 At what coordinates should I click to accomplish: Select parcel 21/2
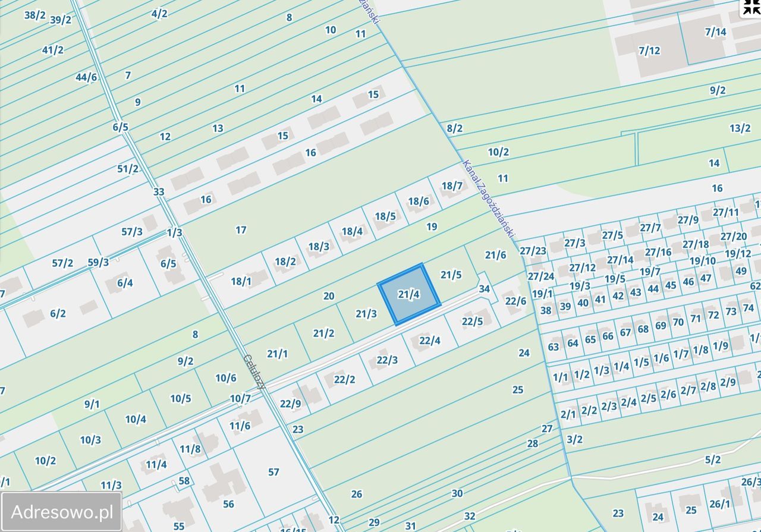pyautogui.click(x=323, y=333)
